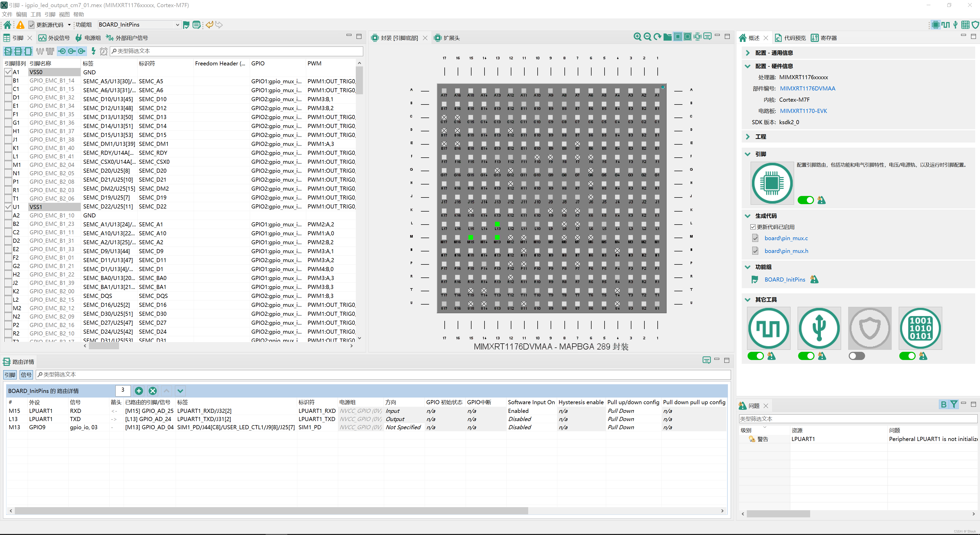
Task: Switch to the 扩展头 tab
Action: coord(451,38)
